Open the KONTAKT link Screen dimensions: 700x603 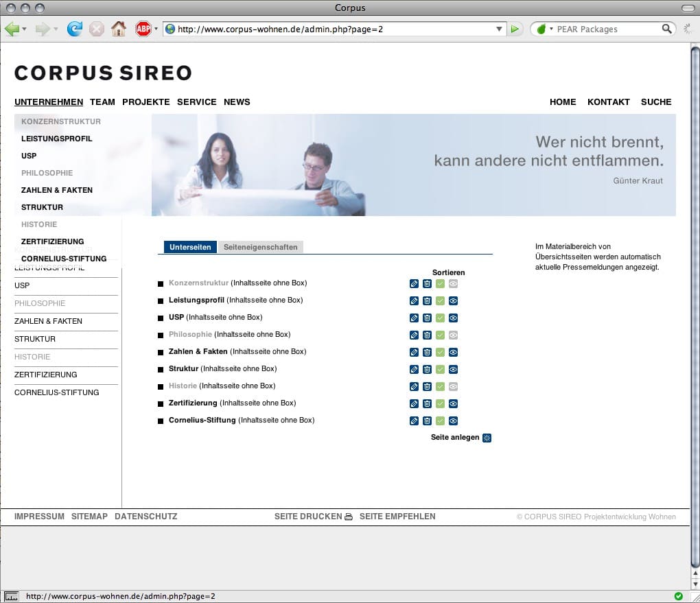pyautogui.click(x=609, y=102)
